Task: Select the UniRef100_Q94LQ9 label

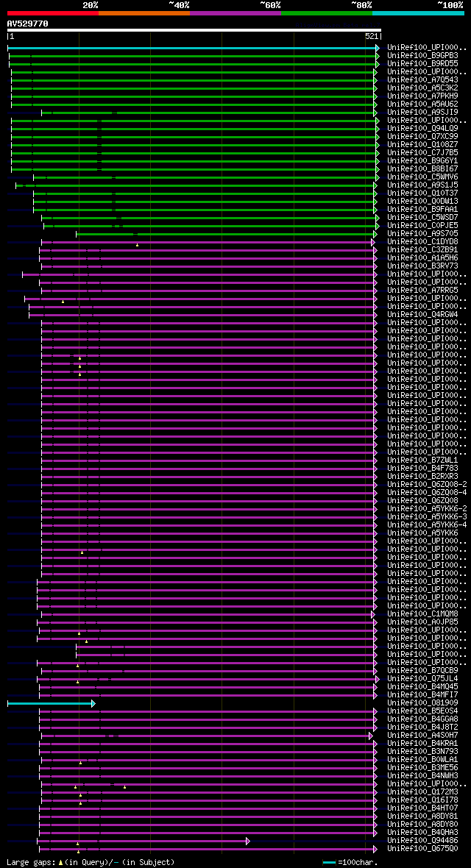Action: point(422,128)
